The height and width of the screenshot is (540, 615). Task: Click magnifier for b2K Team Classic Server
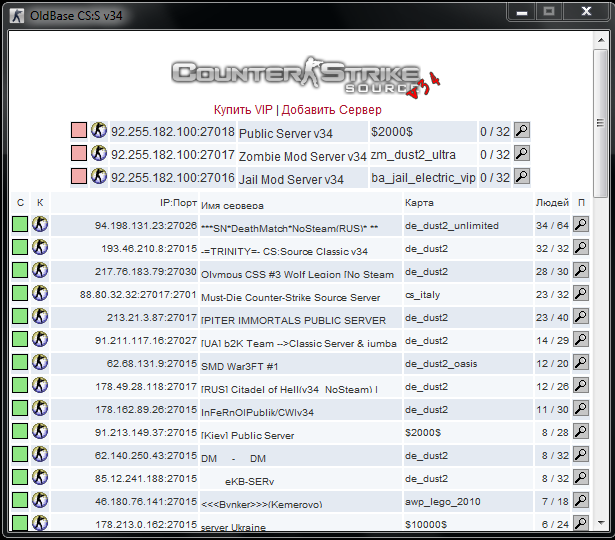(x=580, y=340)
